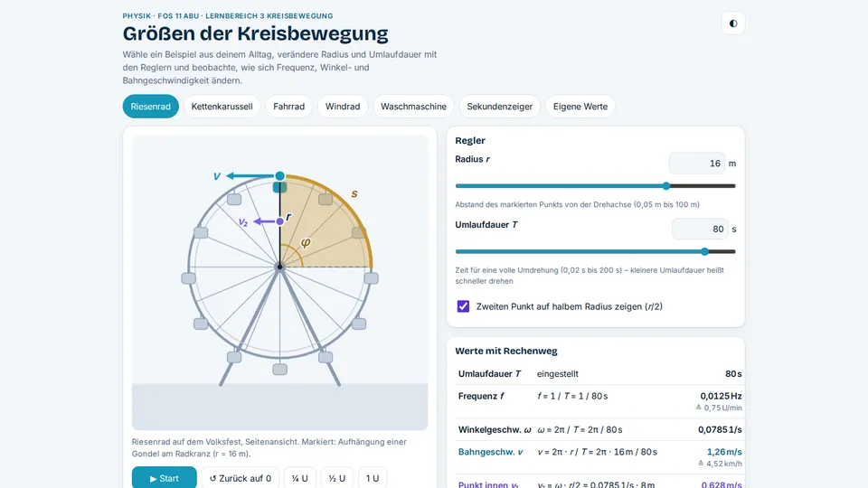
Task: Select the Waschmaschine example
Action: point(413,107)
